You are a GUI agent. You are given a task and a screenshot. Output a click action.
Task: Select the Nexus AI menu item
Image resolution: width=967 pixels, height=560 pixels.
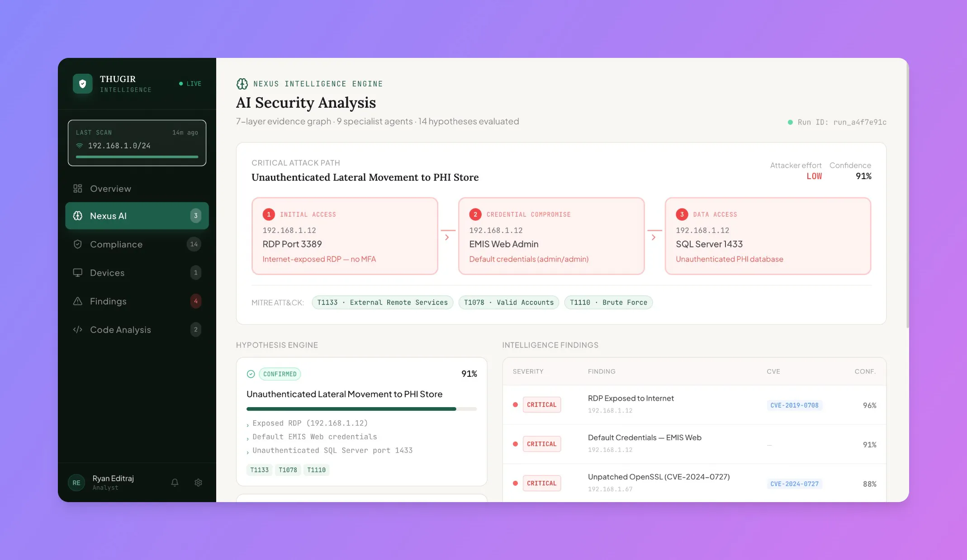(137, 215)
